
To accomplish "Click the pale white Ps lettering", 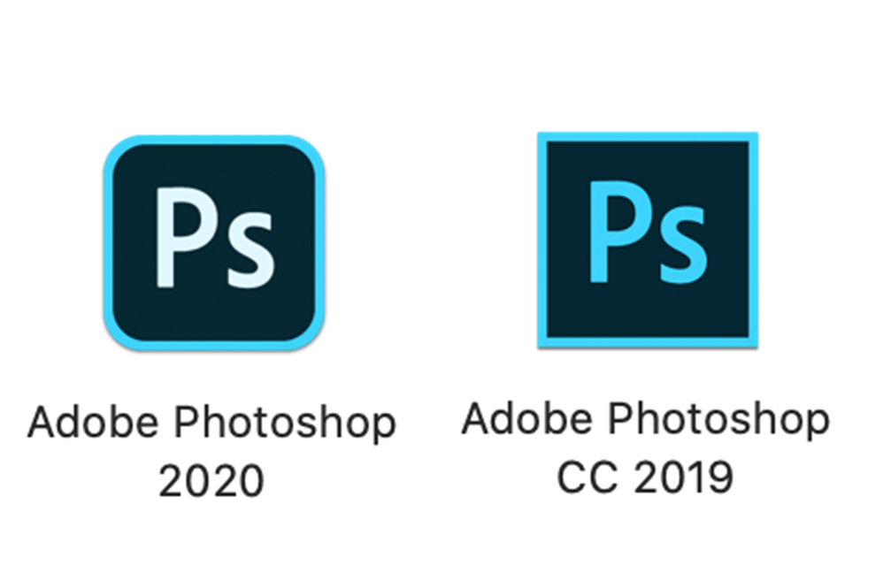I will pos(215,238).
